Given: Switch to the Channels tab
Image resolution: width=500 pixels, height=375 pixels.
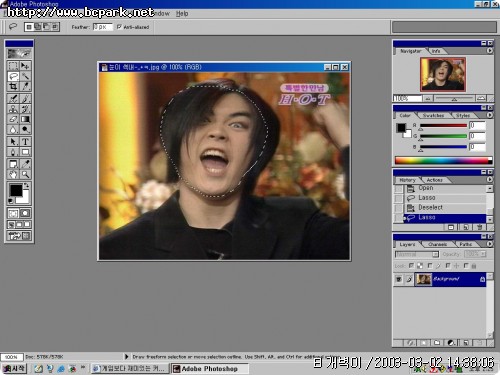Looking at the screenshot, I should point(437,244).
